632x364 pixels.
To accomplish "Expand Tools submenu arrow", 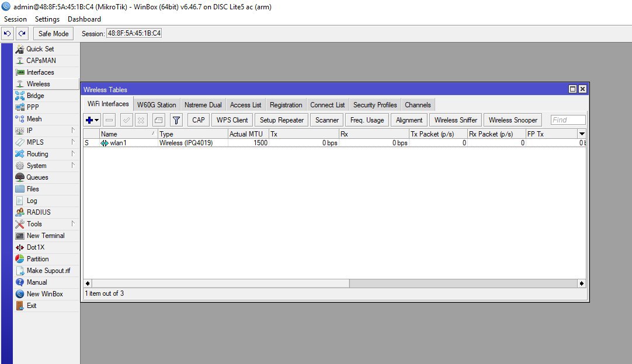I will [73, 223].
